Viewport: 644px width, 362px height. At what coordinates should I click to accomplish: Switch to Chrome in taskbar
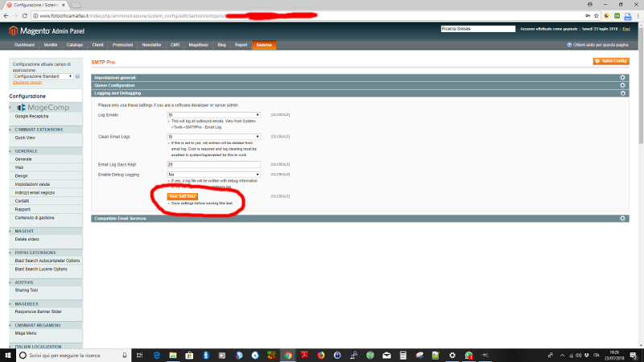(288, 356)
